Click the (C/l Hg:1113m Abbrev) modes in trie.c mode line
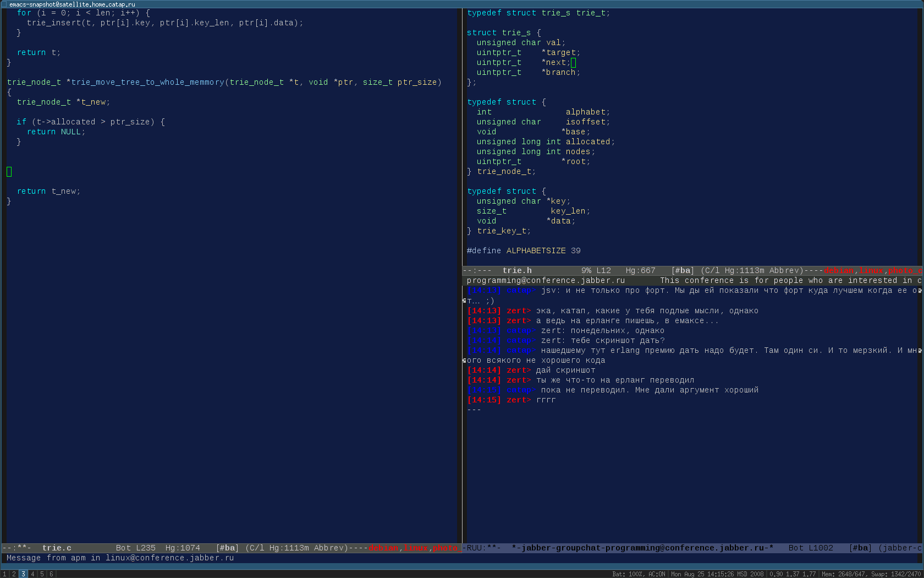This screenshot has height=578, width=924. coord(296,548)
